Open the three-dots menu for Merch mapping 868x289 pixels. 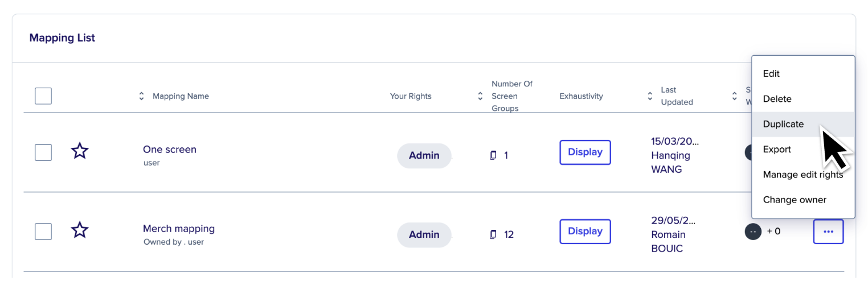pos(828,232)
